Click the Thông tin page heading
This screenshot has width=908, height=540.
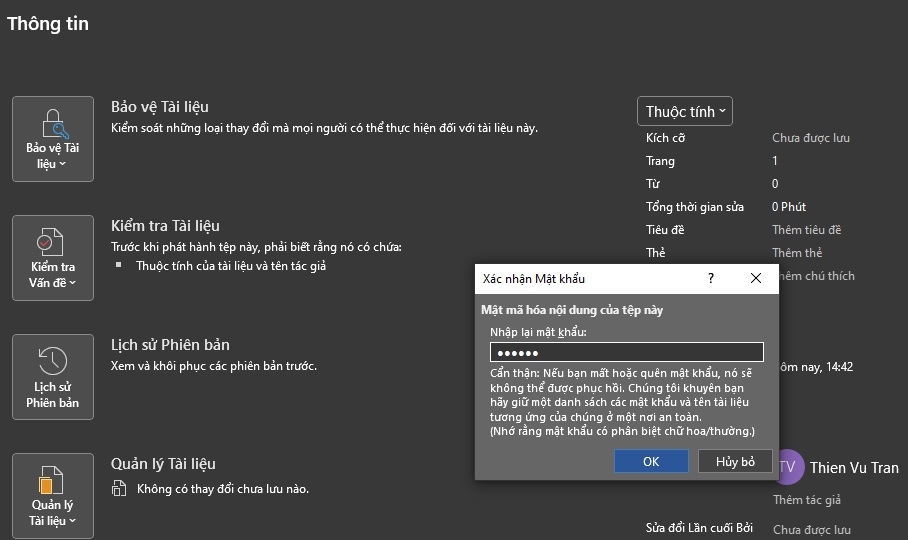(x=48, y=24)
